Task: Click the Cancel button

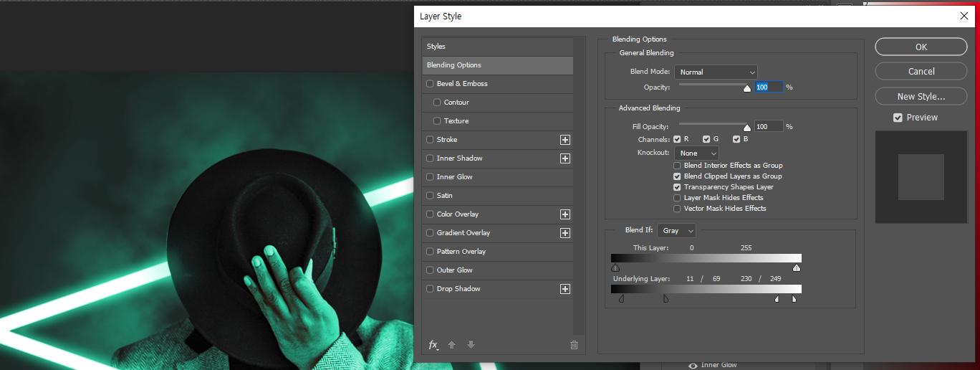Action: pos(921,71)
